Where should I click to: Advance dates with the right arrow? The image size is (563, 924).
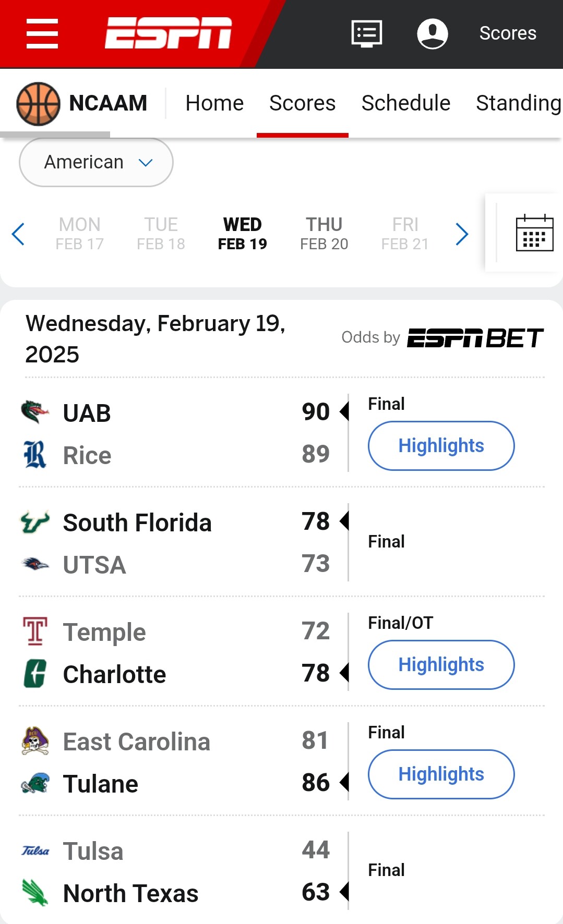(462, 234)
